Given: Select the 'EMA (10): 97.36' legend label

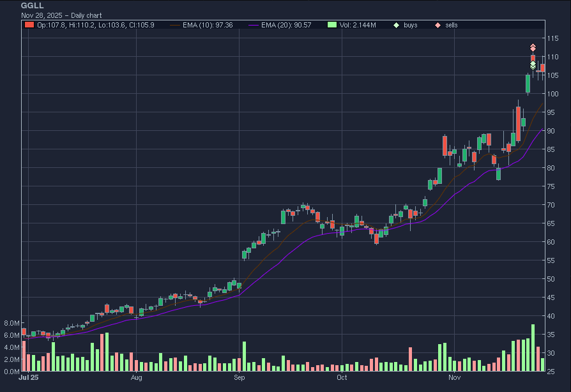Looking at the screenshot, I should [x=208, y=25].
